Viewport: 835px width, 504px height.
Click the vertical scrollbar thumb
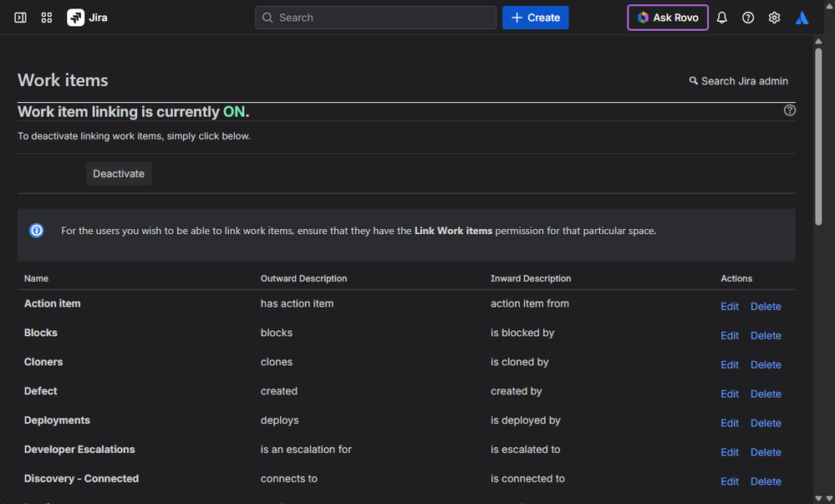[x=818, y=137]
